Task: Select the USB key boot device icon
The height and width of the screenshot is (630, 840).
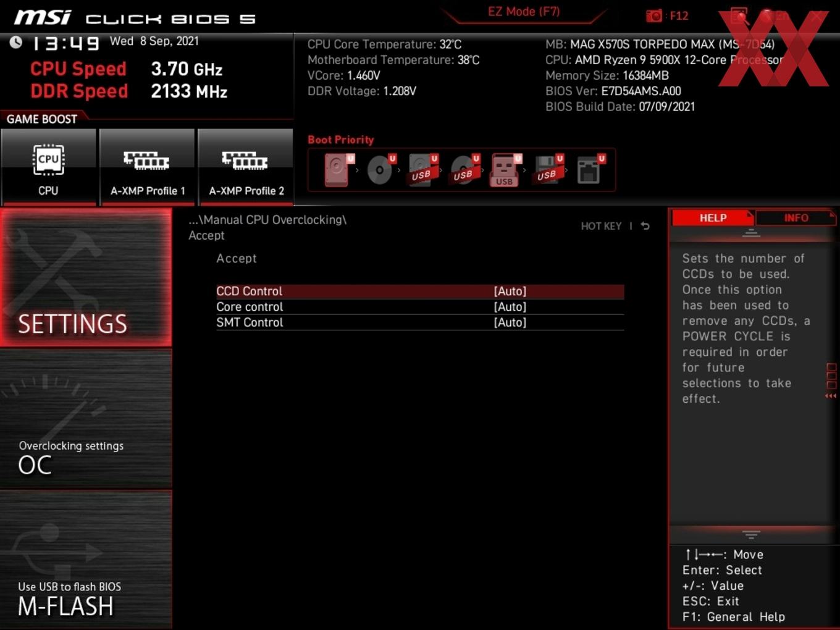Action: pyautogui.click(x=506, y=170)
